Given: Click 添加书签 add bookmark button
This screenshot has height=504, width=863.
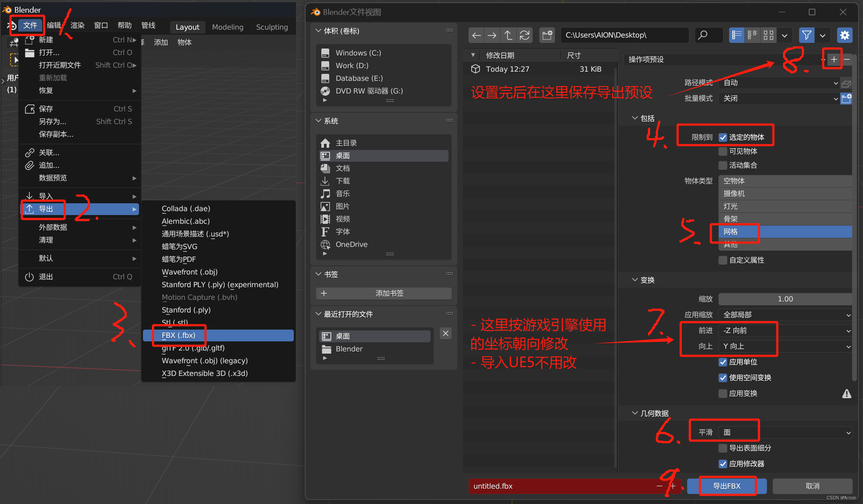Looking at the screenshot, I should (x=383, y=293).
